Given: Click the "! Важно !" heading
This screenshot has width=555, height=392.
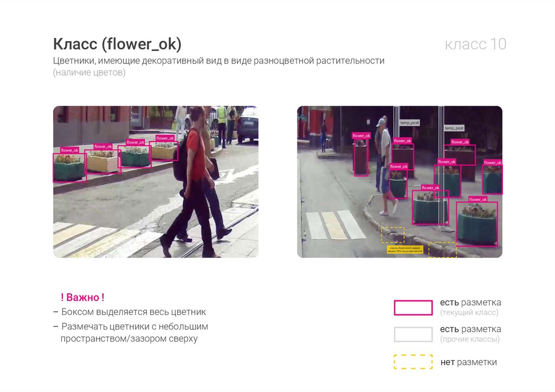Looking at the screenshot, I should (x=82, y=297).
